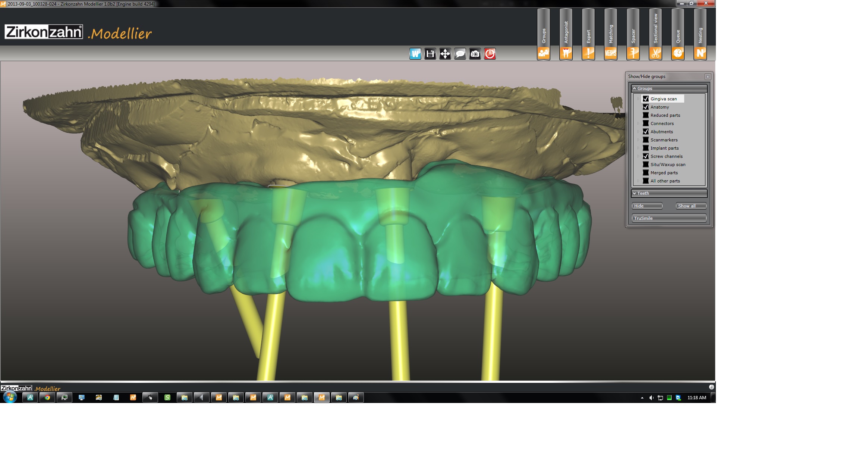The height and width of the screenshot is (450, 868).
Task: Open the Antagonist tooth tool
Action: pos(566,53)
